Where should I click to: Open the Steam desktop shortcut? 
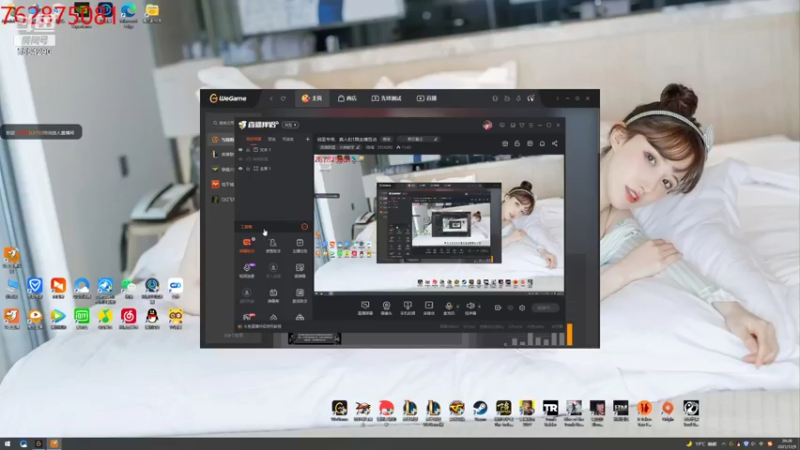pyautogui.click(x=480, y=411)
